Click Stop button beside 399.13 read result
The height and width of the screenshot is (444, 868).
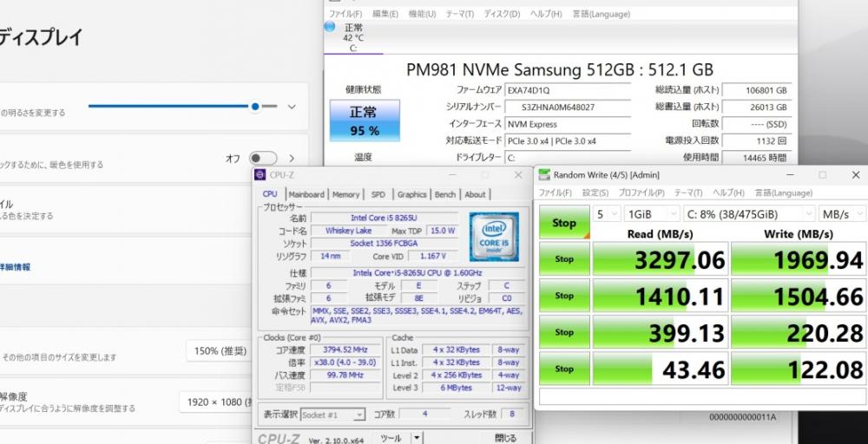564,332
